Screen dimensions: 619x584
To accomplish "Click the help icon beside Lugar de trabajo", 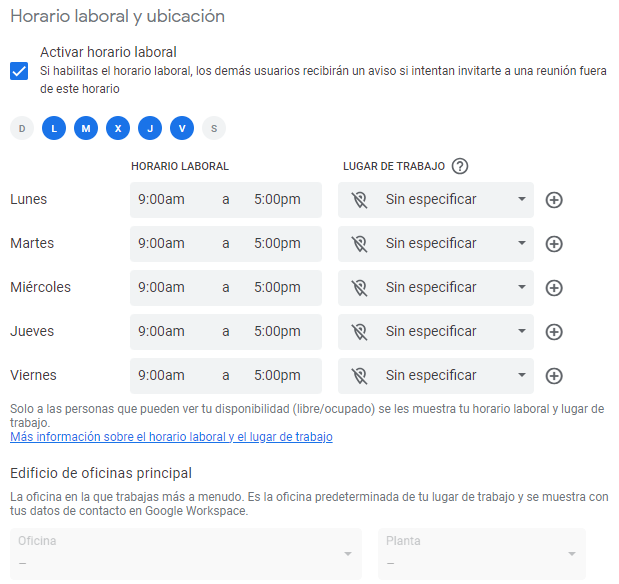I will [460, 167].
